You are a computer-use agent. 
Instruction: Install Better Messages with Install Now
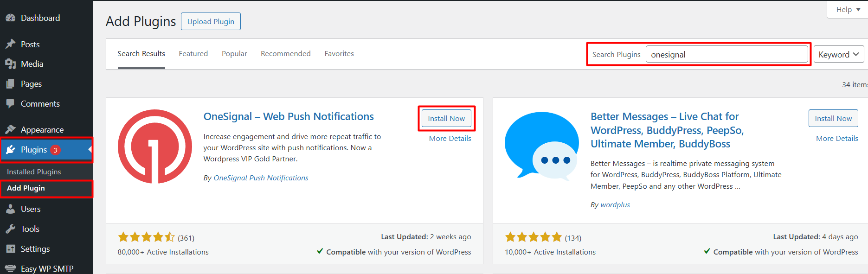pos(833,118)
